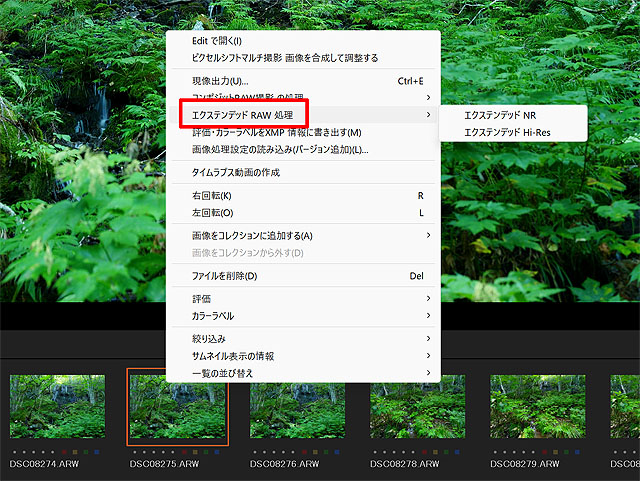Select ピクセルシフトマルチ撮影 画像を合成して調整する
Image resolution: width=640 pixels, height=481 pixels.
(284, 58)
